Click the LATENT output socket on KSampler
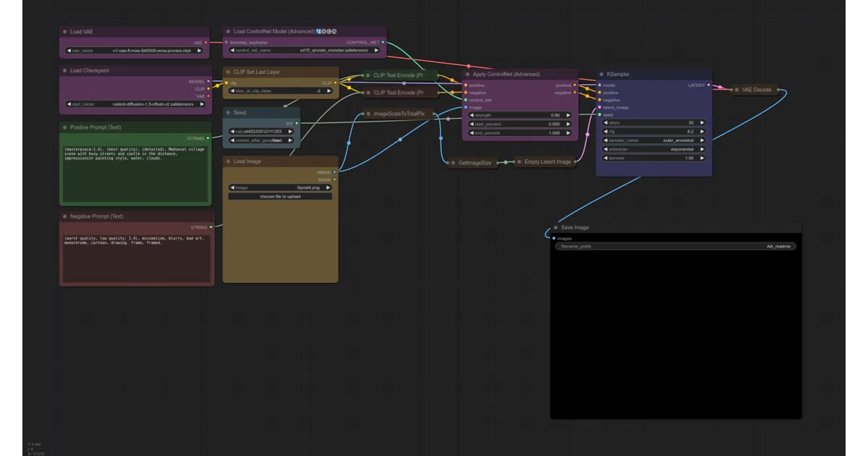The height and width of the screenshot is (456, 868). [x=709, y=85]
